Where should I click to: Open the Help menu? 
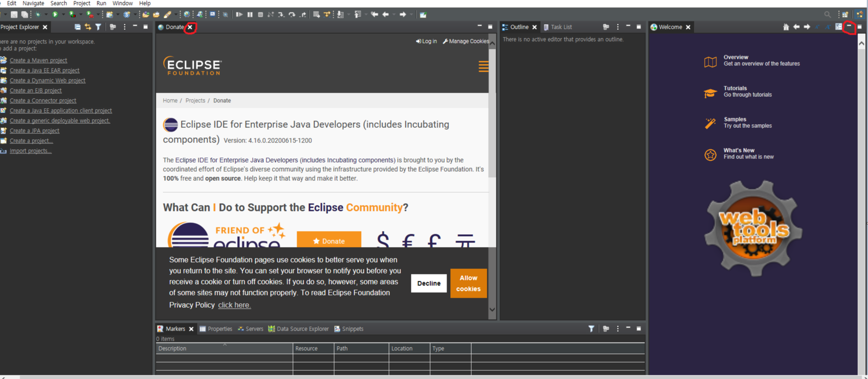click(145, 3)
